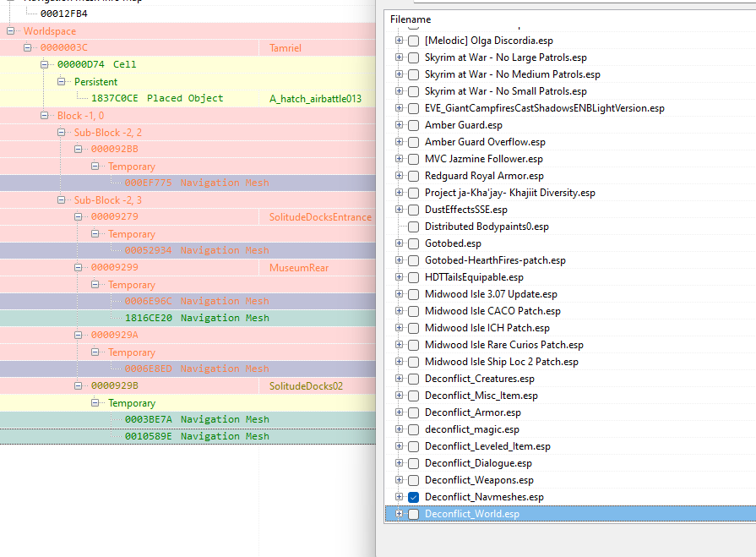Click the A_hatch_airbattle013 name cell
The image size is (756, 557).
coord(315,99)
